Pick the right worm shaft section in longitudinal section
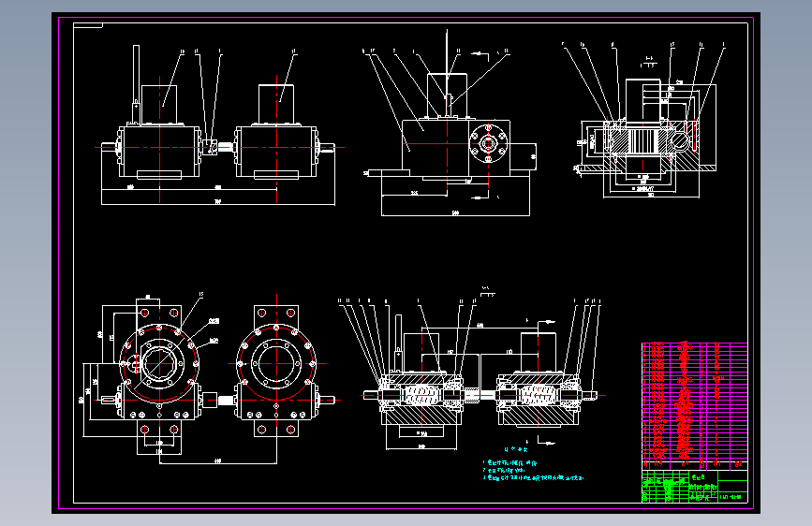Image resolution: width=812 pixels, height=526 pixels. coord(538,396)
